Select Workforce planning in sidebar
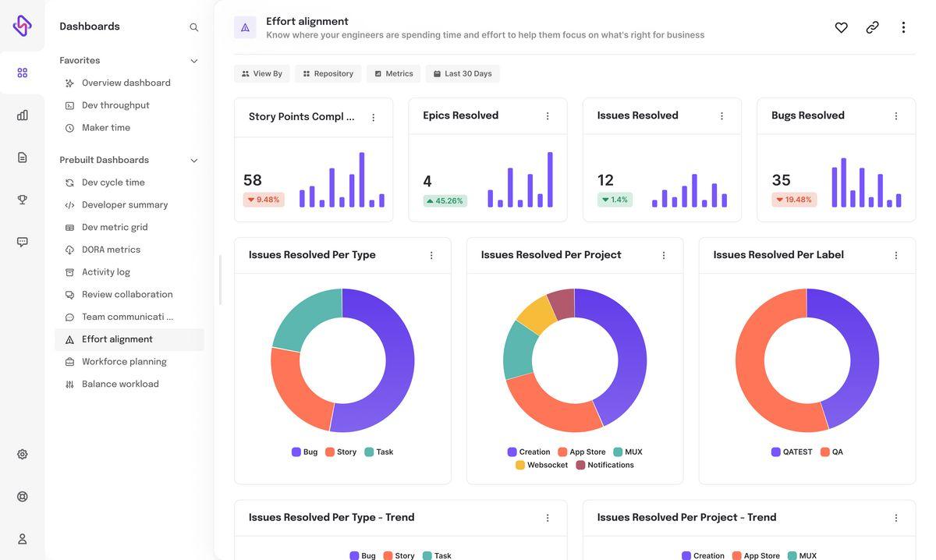Screen dimensions: 936x560 pyautogui.click(x=124, y=362)
